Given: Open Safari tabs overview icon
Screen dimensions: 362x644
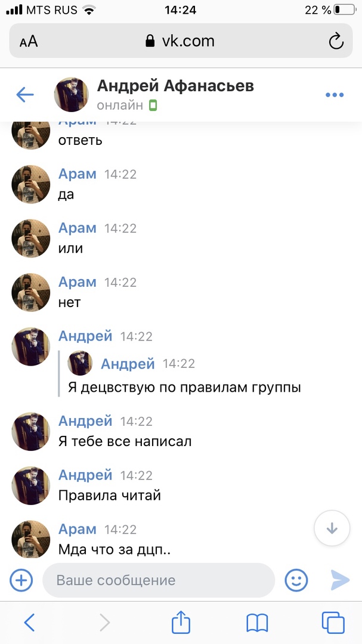Looking at the screenshot, I should coord(333,623).
